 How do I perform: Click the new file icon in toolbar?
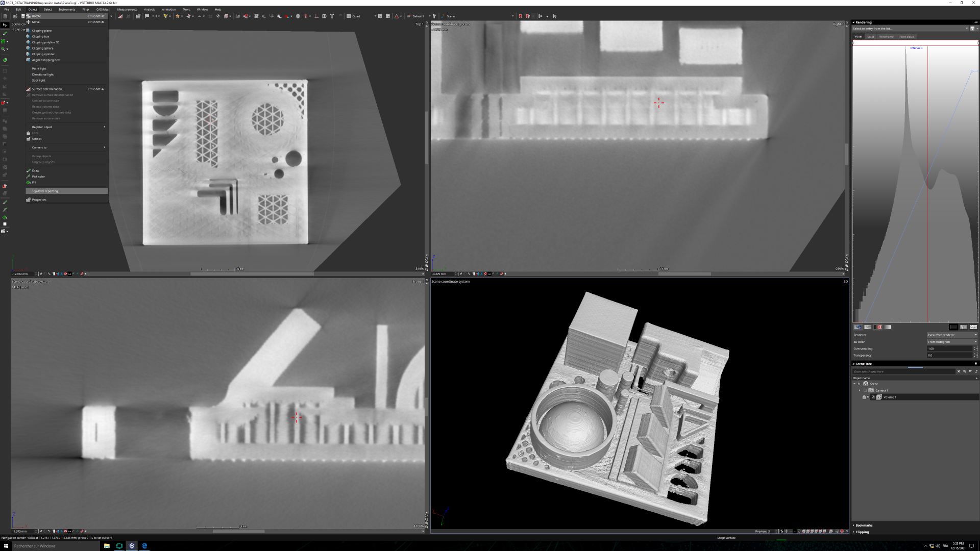tap(5, 16)
